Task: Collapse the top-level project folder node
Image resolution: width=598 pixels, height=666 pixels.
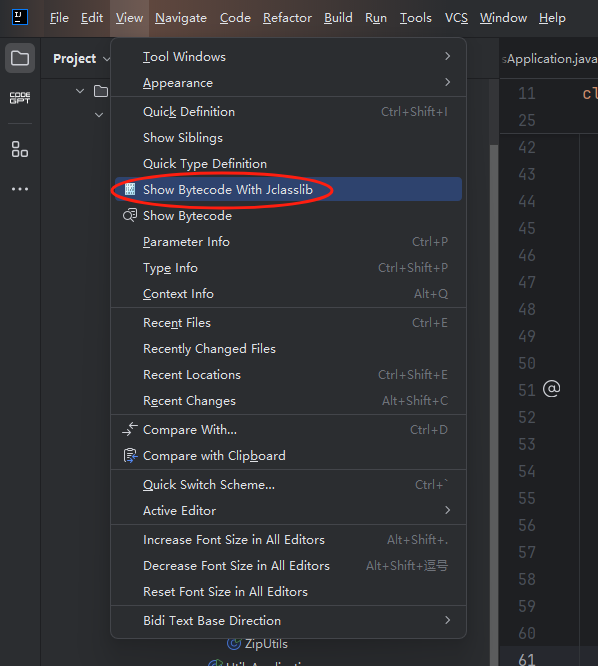Action: pyautogui.click(x=79, y=91)
